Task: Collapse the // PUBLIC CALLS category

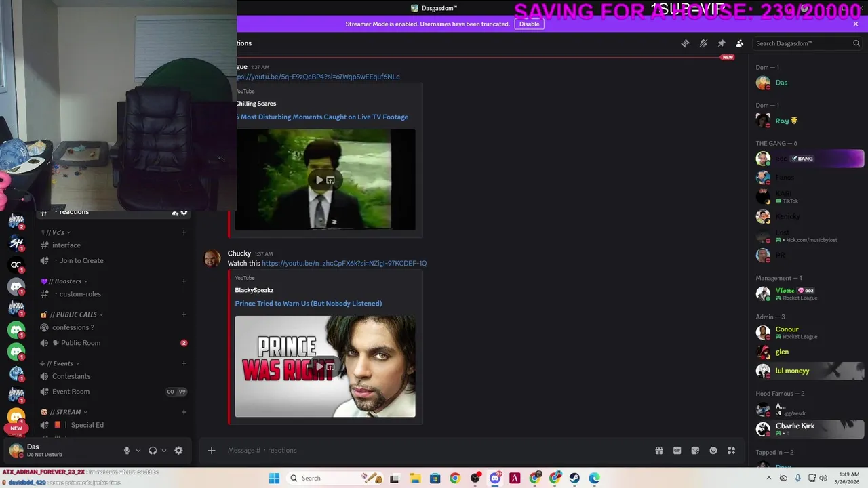Action: coord(72,314)
